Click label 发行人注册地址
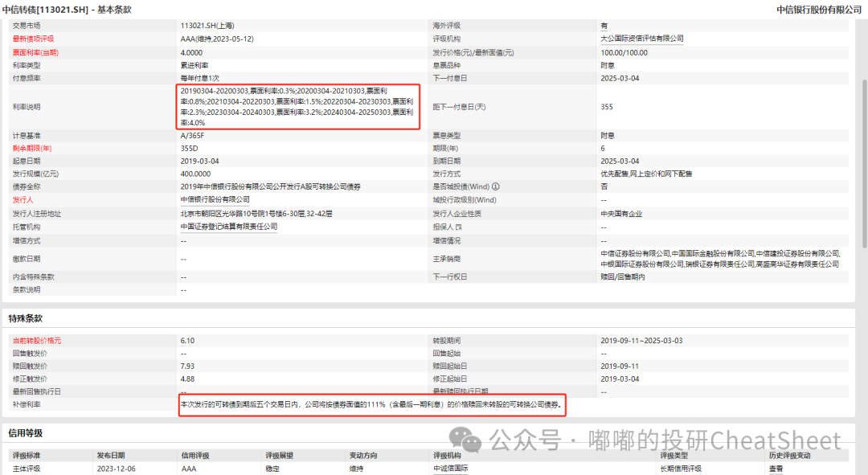868x475 pixels. tap(36, 214)
